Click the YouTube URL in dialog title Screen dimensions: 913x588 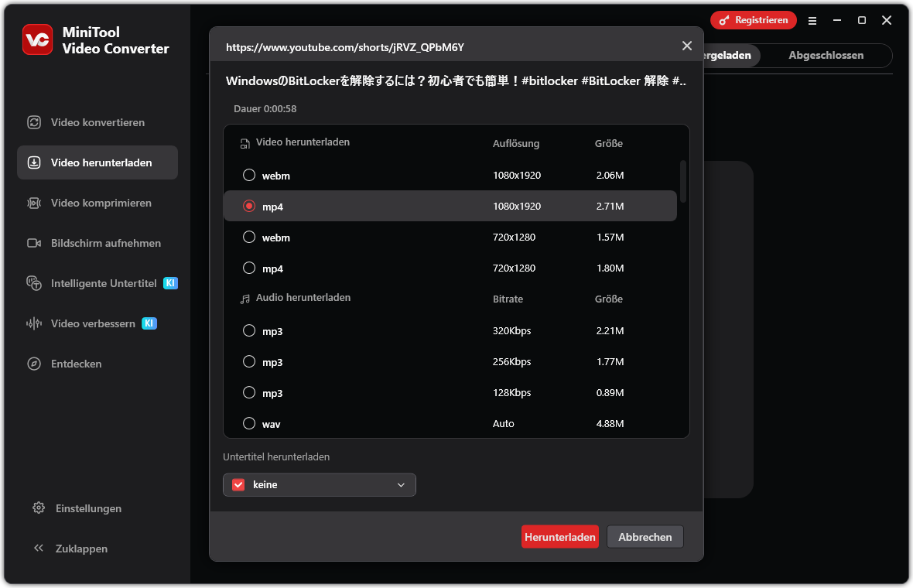pos(345,47)
